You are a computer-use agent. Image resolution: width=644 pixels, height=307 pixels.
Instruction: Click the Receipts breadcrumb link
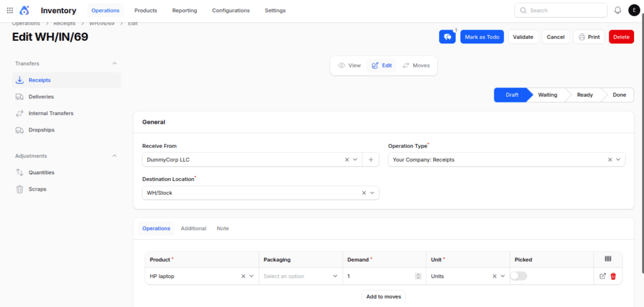tap(65, 23)
